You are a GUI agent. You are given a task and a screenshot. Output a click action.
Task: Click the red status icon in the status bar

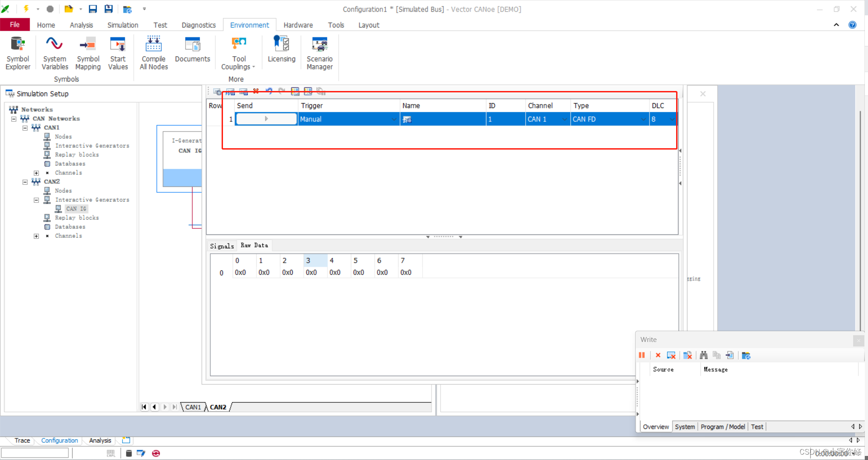[x=156, y=453]
